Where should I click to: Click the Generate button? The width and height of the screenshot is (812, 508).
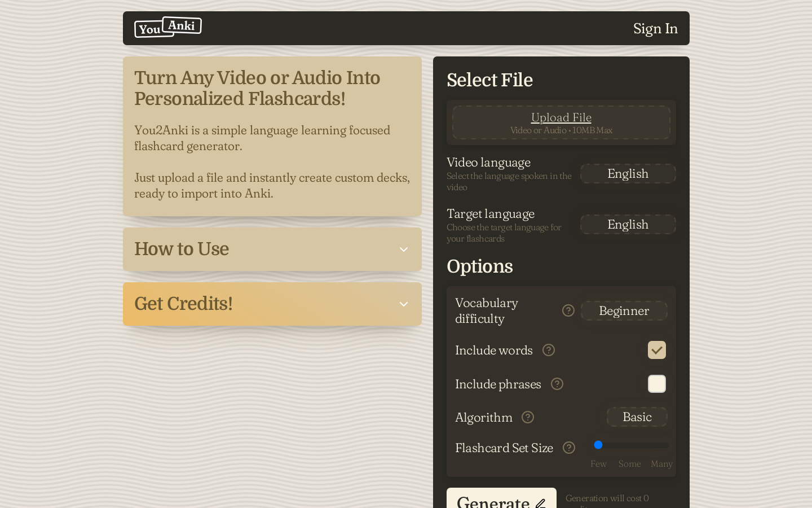coord(501,498)
